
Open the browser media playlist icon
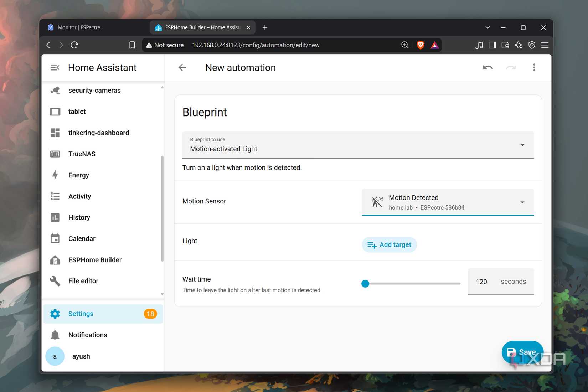coord(479,45)
